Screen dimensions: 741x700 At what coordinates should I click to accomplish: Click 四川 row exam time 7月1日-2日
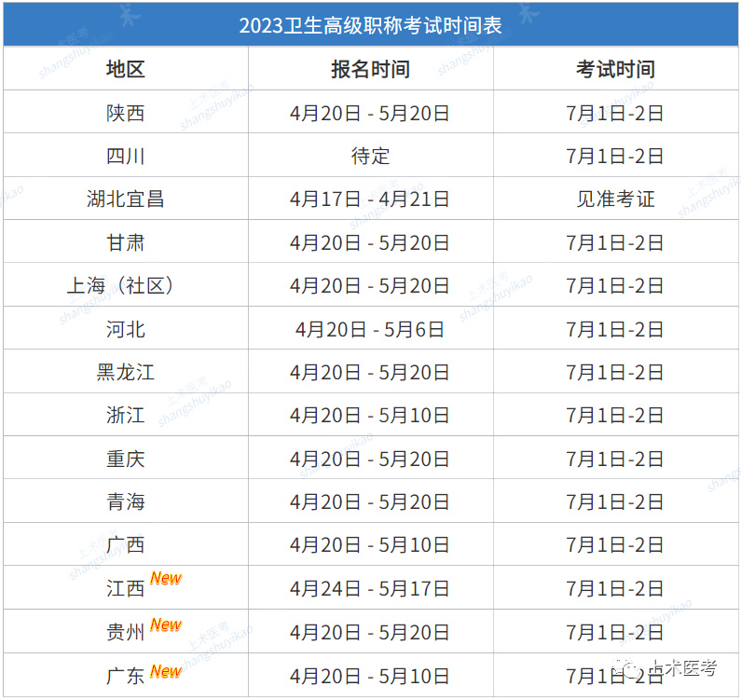pyautogui.click(x=615, y=156)
